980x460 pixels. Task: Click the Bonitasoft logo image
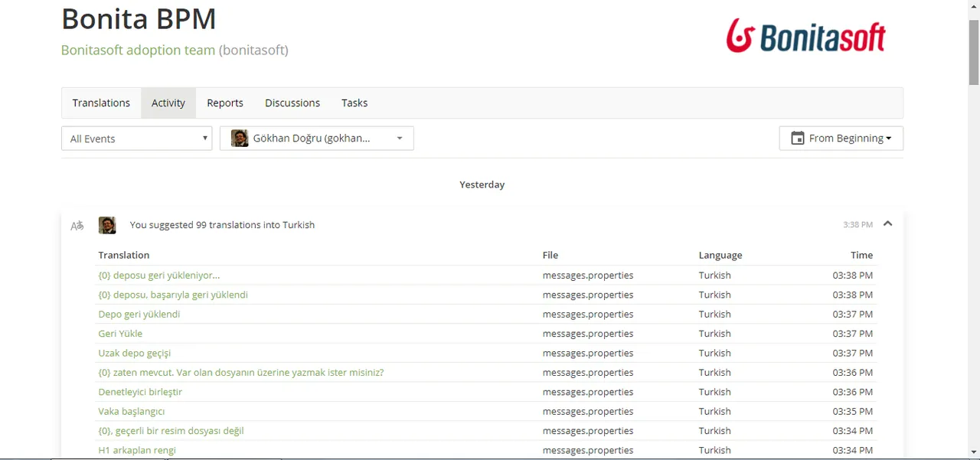(805, 35)
